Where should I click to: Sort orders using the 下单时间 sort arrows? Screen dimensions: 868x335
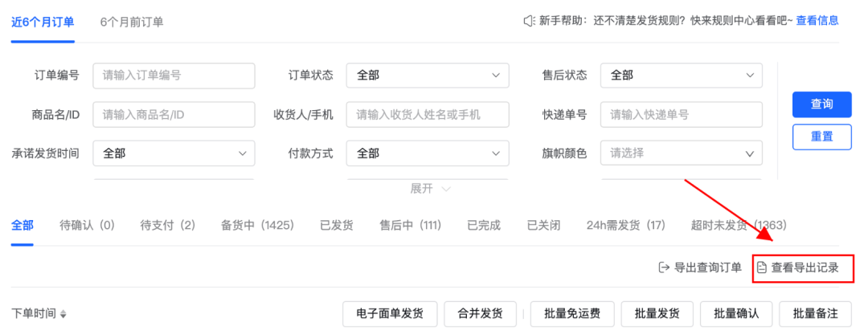pos(63,314)
